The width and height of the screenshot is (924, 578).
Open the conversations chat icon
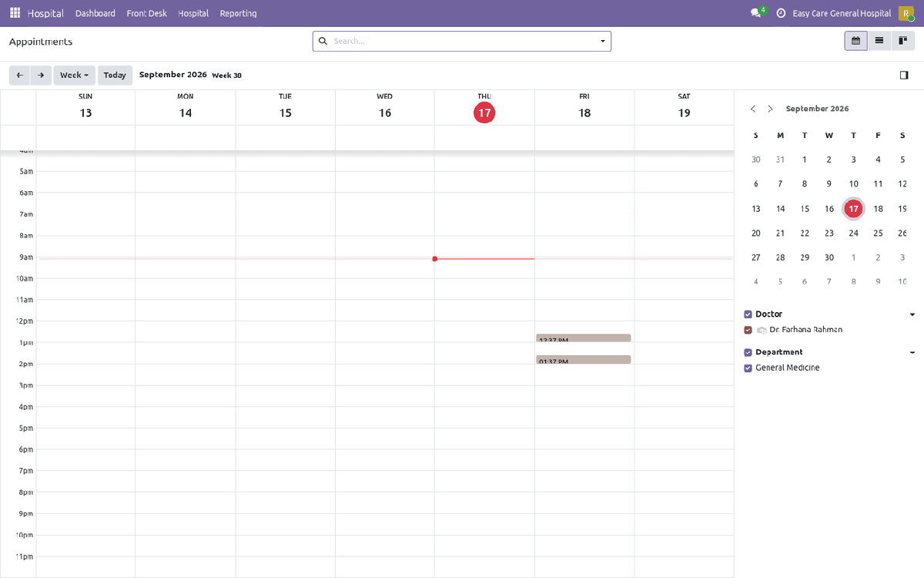pyautogui.click(x=758, y=13)
